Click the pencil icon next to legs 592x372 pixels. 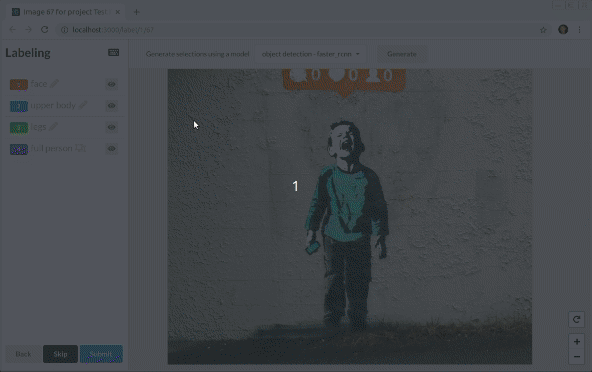53,127
